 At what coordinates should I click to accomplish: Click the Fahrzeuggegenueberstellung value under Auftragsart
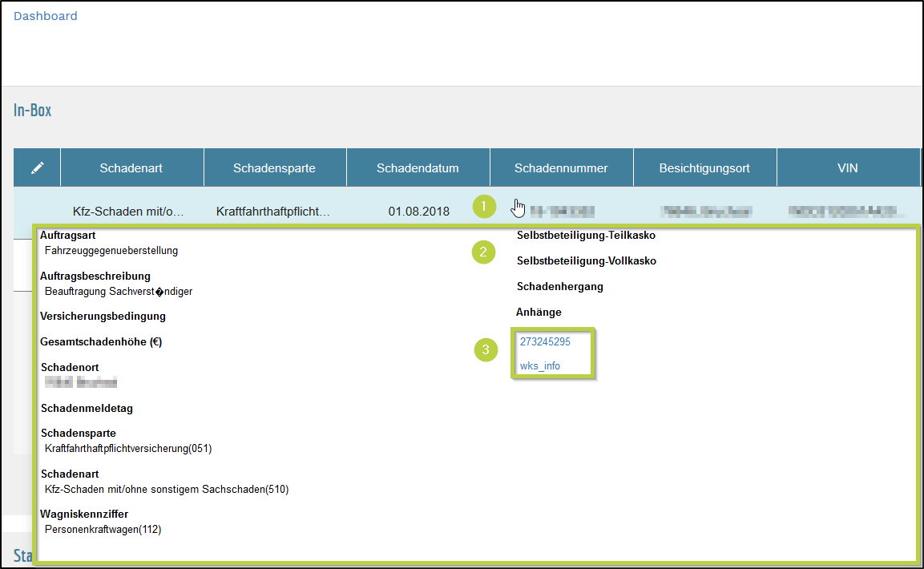[x=111, y=250]
